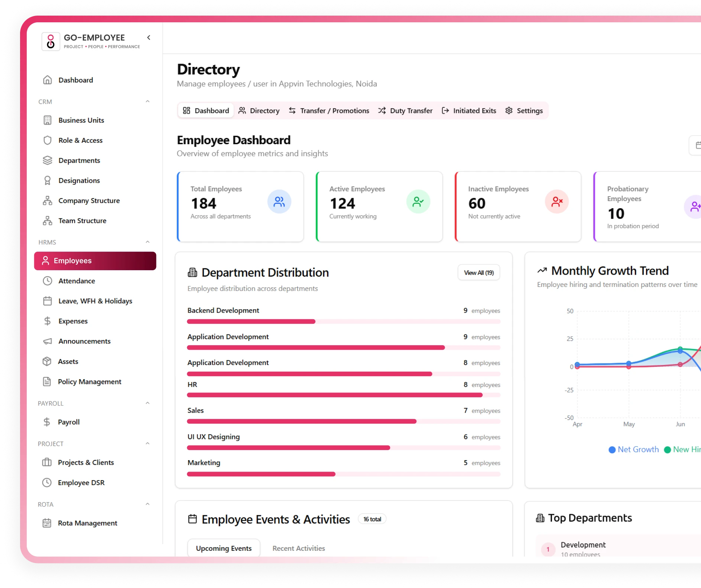
Task: Click View All (19) departments
Action: pyautogui.click(x=479, y=272)
